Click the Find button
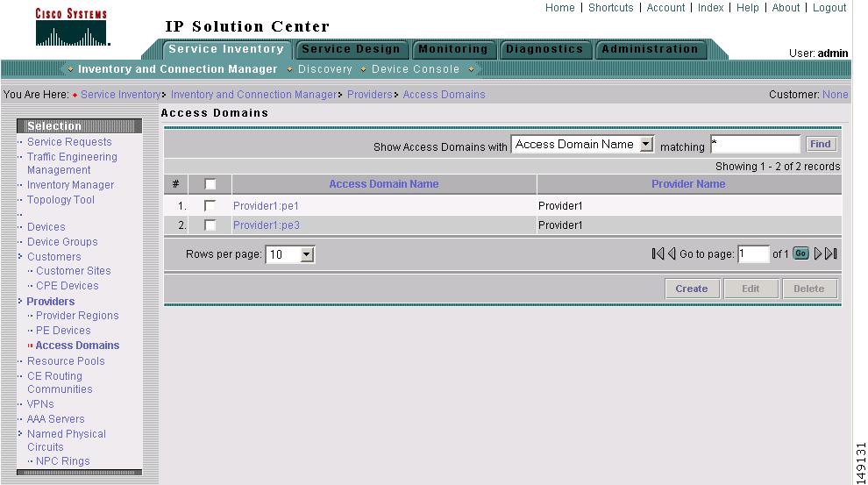Image resolution: width=868 pixels, height=485 pixels. tap(821, 144)
